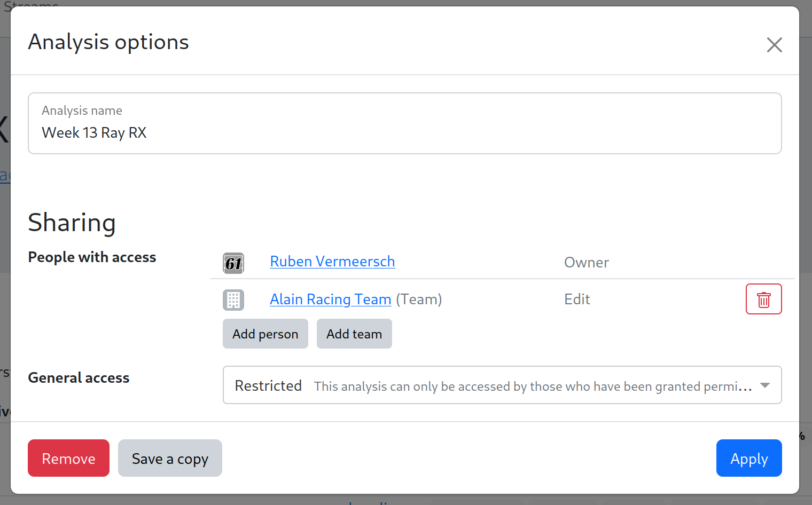
Task: Open the Alain Racing Team link
Action: 330,299
